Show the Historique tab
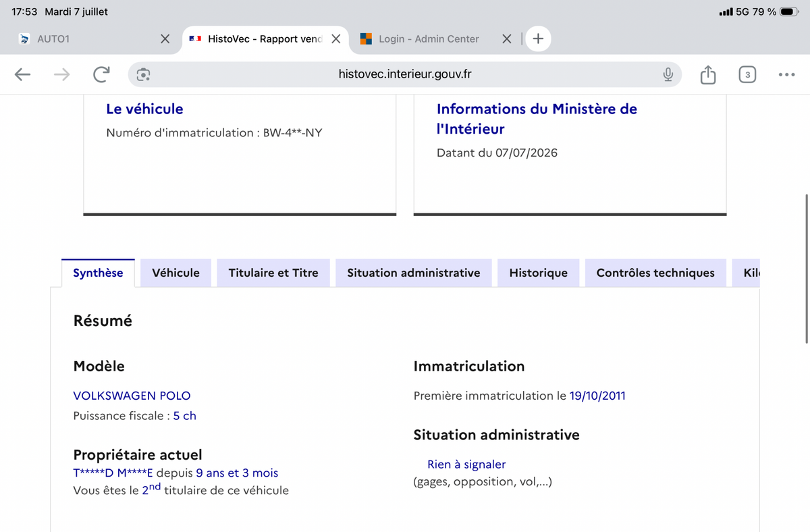The height and width of the screenshot is (532, 810). pyautogui.click(x=539, y=273)
